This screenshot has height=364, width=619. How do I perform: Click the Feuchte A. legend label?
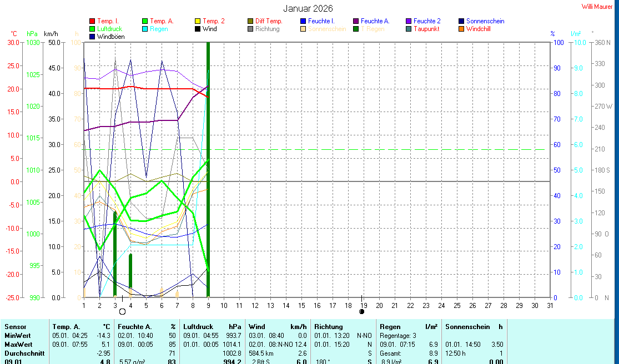click(x=375, y=21)
